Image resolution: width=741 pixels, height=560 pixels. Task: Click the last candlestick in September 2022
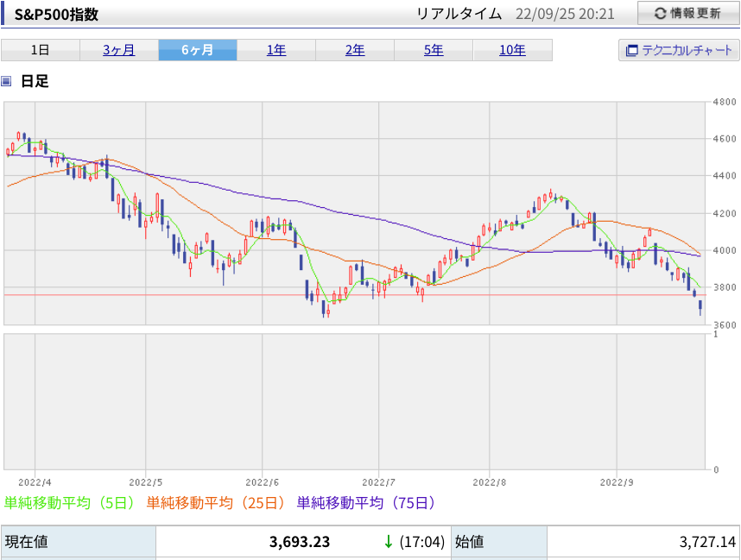coord(700,307)
